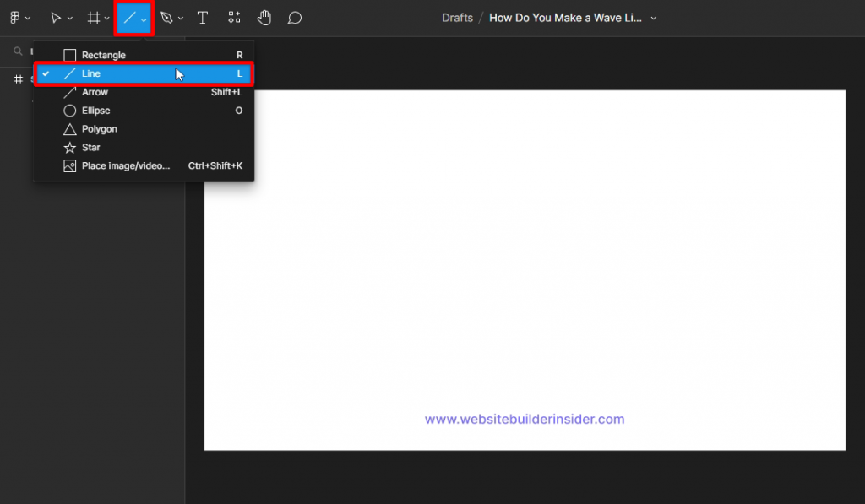865x504 pixels.
Task: Open the Actions/Resources panel icon
Action: (x=234, y=17)
